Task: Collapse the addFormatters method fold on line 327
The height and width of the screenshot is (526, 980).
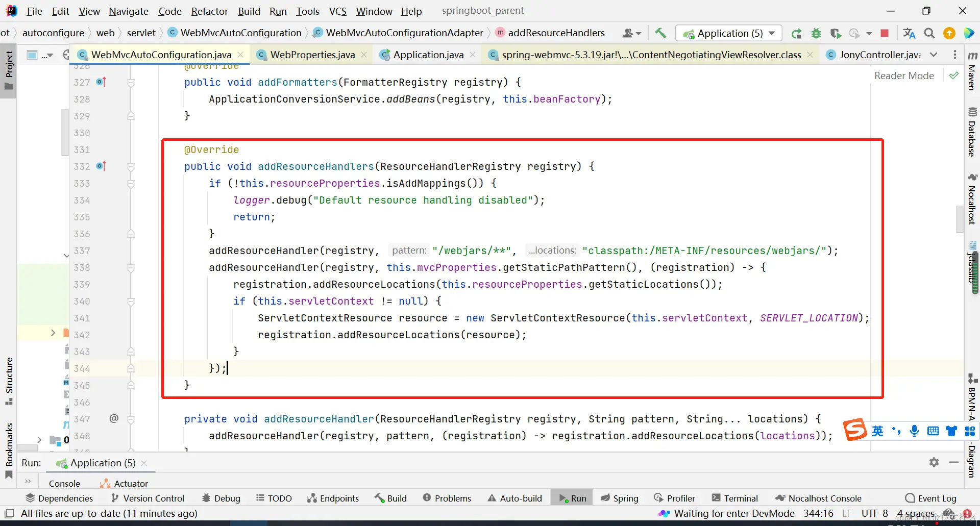Action: click(x=131, y=82)
